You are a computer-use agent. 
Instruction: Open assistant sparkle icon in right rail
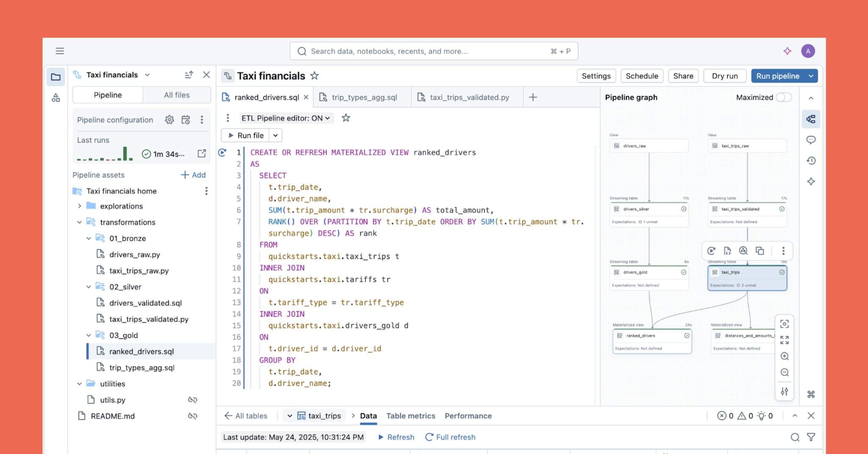point(811,181)
